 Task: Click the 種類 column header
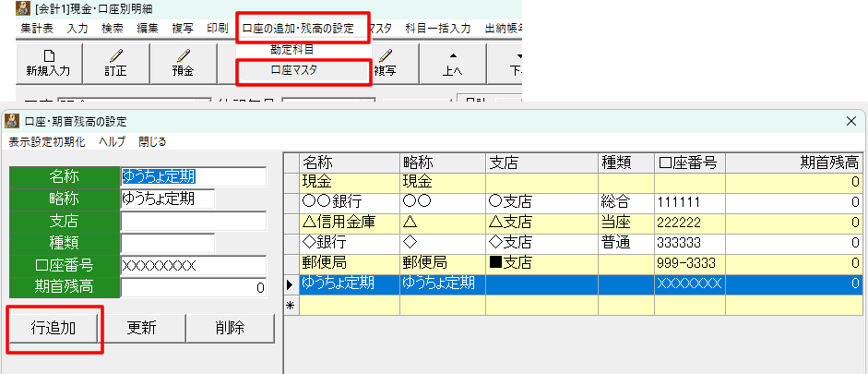[x=626, y=163]
